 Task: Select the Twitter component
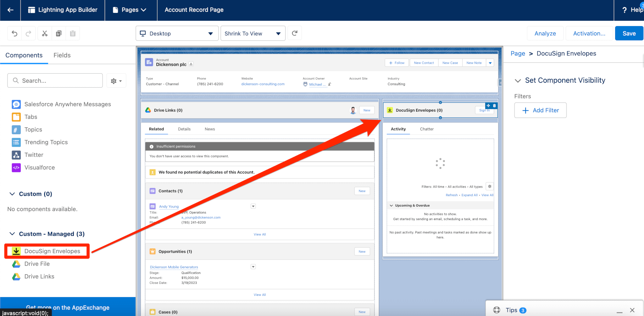click(28, 155)
